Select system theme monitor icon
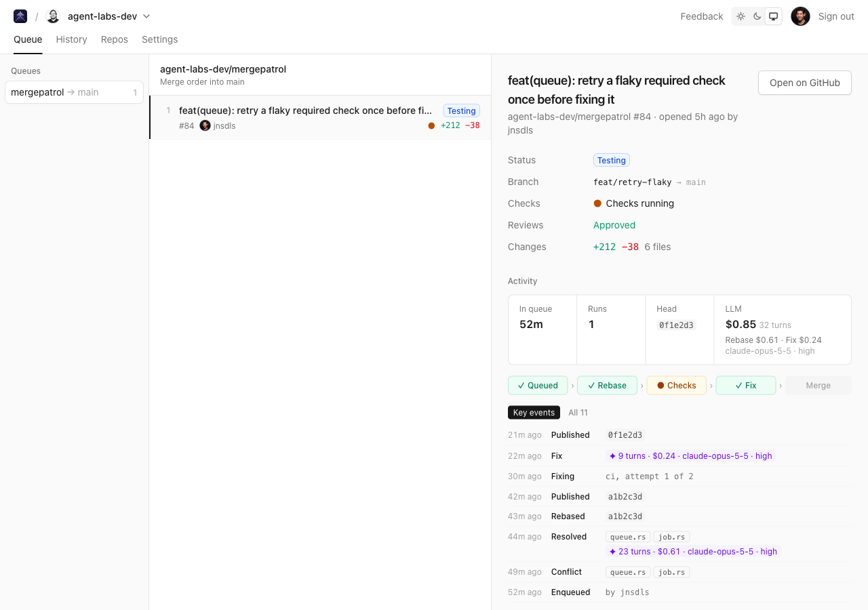Image resolution: width=868 pixels, height=610 pixels. click(773, 16)
